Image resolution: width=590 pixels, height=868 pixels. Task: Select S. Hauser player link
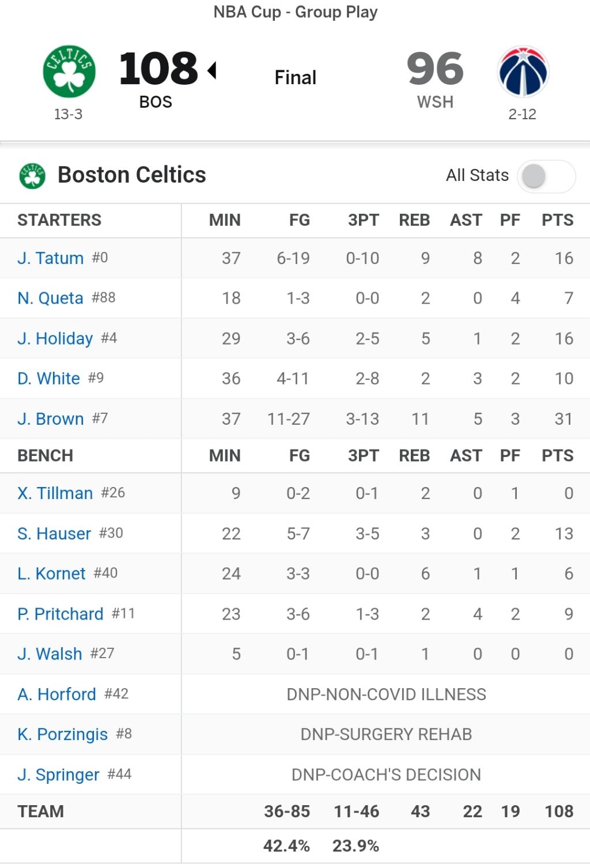54,533
